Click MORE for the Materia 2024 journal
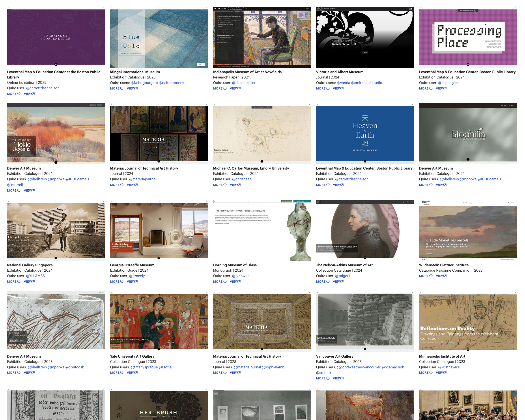 tap(117, 185)
